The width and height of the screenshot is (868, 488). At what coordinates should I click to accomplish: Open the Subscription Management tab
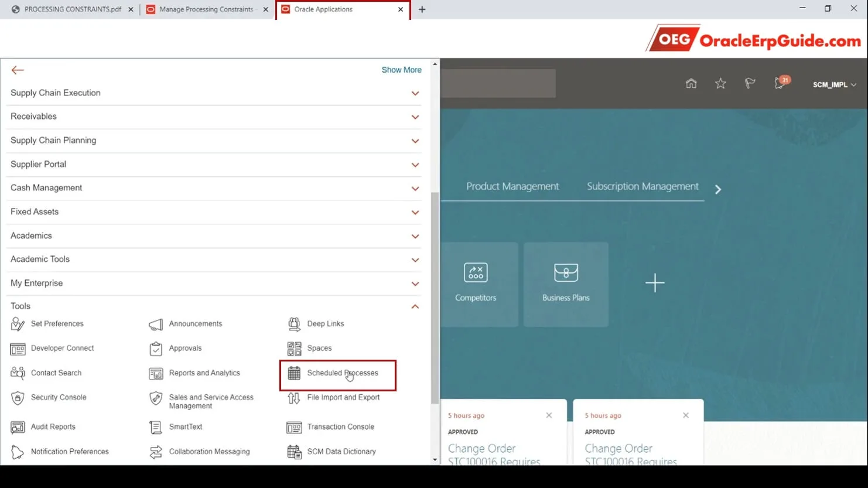pyautogui.click(x=643, y=186)
